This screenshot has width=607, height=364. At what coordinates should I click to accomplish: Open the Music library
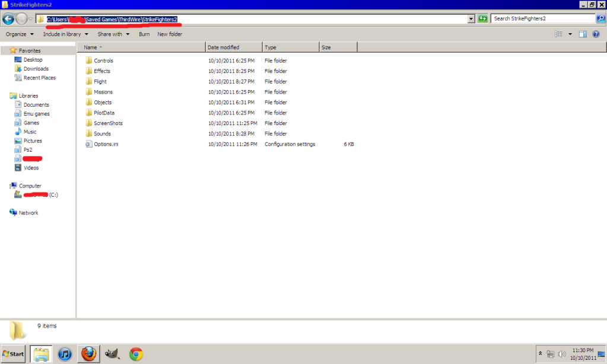pyautogui.click(x=30, y=132)
